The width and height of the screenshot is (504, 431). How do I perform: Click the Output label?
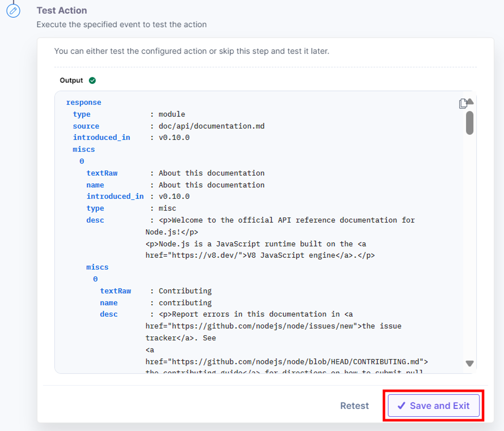[71, 80]
